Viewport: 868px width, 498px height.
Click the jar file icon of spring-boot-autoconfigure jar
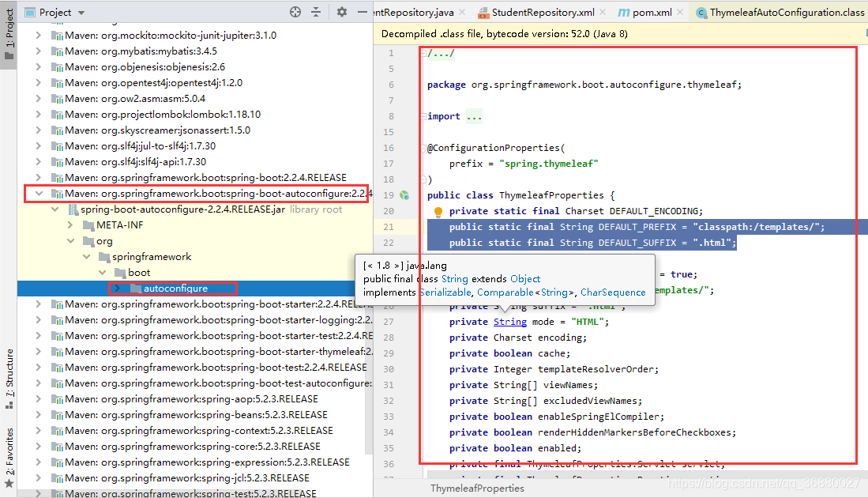click(x=73, y=209)
